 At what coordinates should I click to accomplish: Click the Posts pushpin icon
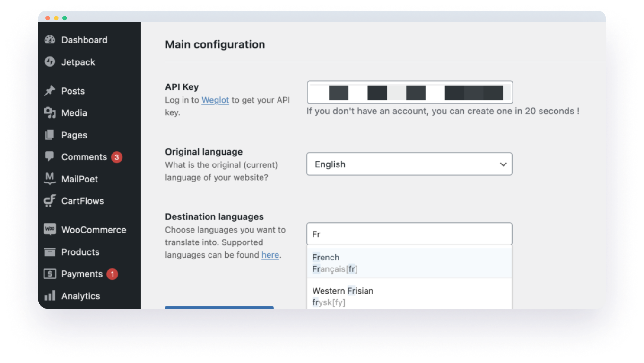tap(50, 91)
